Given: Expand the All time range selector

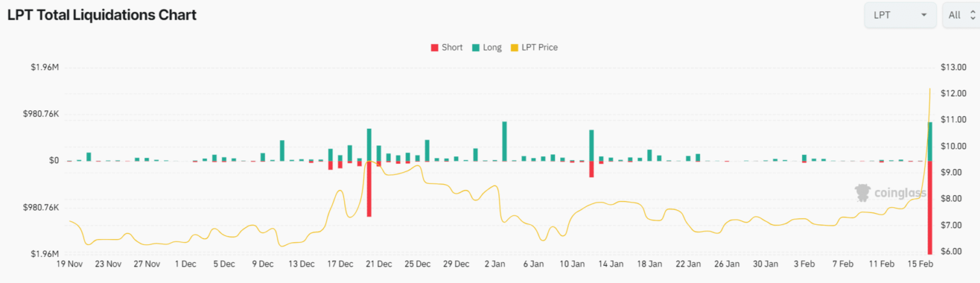Looking at the screenshot, I should 960,15.
